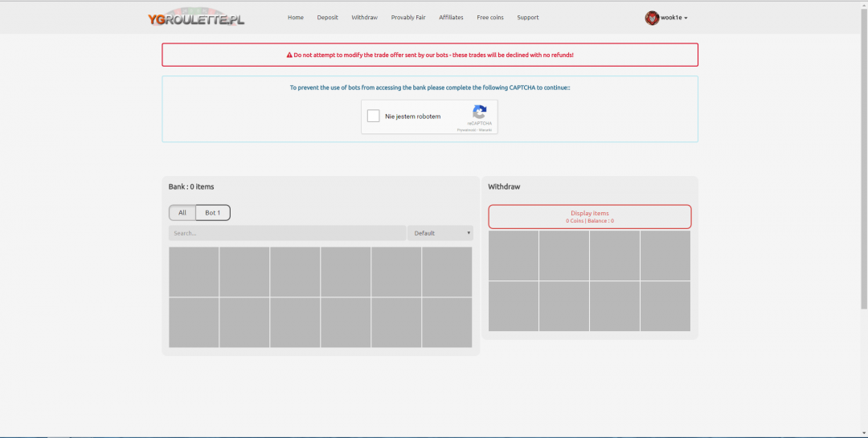Click the page's vertical scrollbar
The height and width of the screenshot is (438, 868).
click(864, 161)
